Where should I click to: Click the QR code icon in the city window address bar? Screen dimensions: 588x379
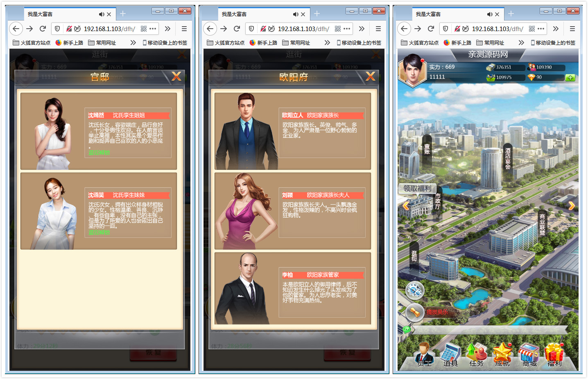pos(532,29)
